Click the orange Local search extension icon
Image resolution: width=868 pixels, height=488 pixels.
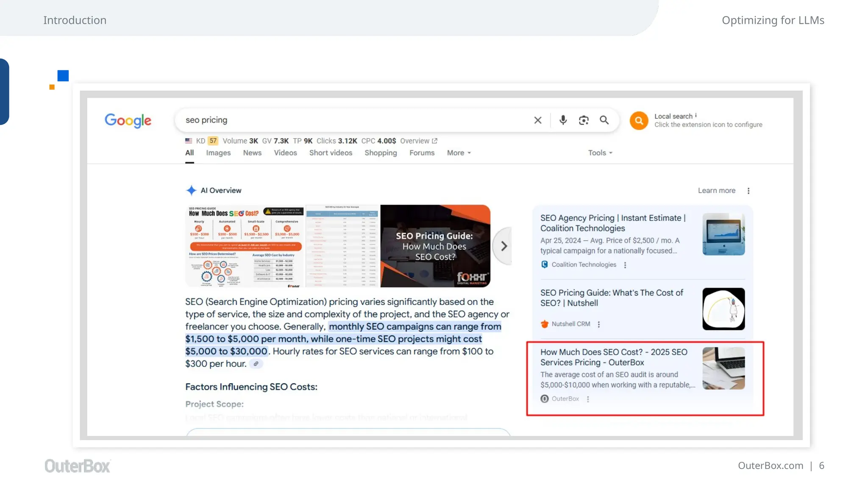click(639, 121)
